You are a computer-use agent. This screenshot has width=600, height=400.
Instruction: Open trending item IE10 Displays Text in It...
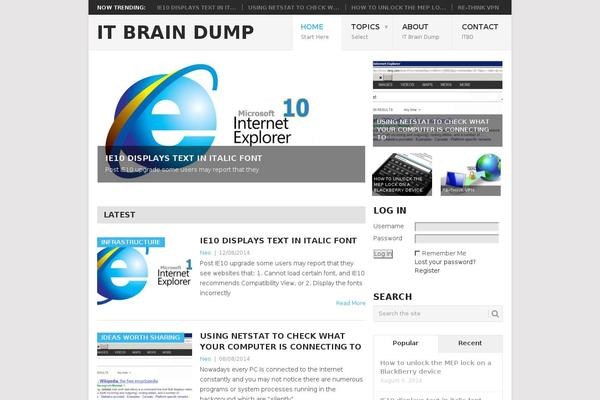pyautogui.click(x=196, y=7)
